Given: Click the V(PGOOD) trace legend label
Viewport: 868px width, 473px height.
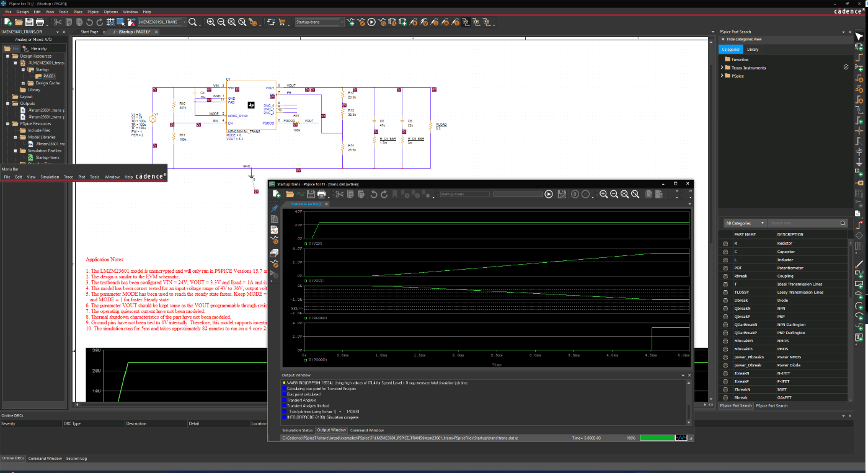Looking at the screenshot, I should 316,359.
